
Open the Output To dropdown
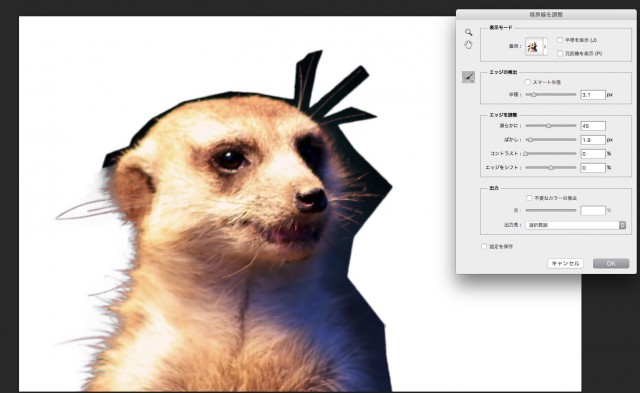[x=576, y=225]
